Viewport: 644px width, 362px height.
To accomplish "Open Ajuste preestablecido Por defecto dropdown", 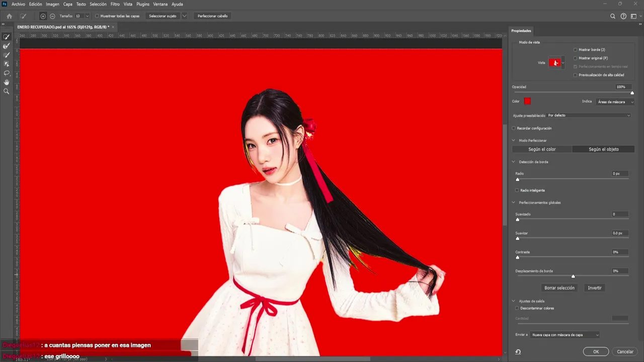I will [589, 116].
